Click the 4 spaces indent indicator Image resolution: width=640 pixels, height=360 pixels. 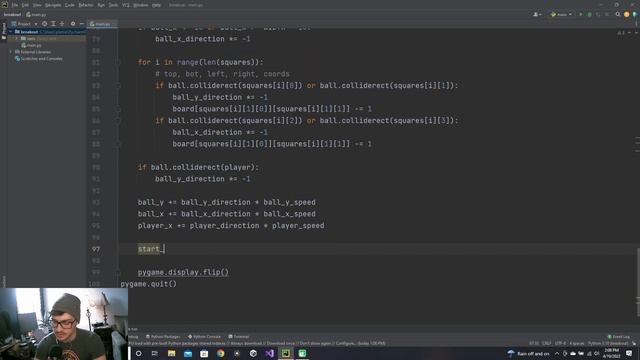(577, 344)
